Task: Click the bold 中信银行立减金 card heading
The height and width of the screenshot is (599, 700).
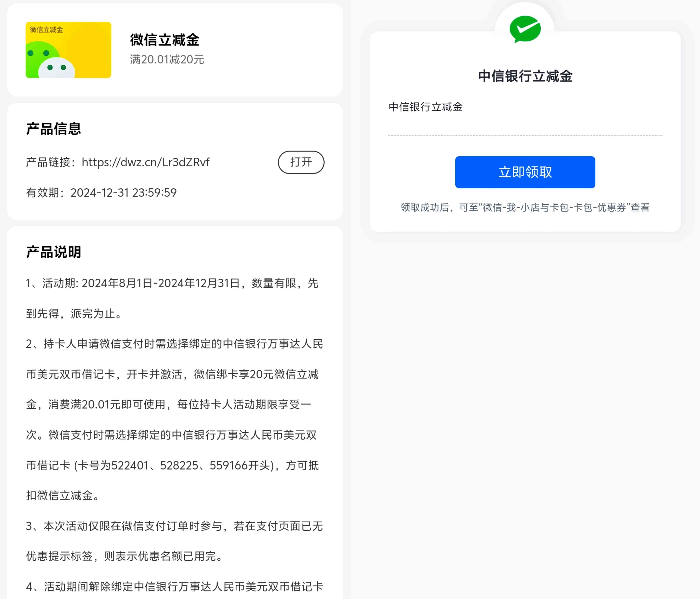Action: [525, 76]
